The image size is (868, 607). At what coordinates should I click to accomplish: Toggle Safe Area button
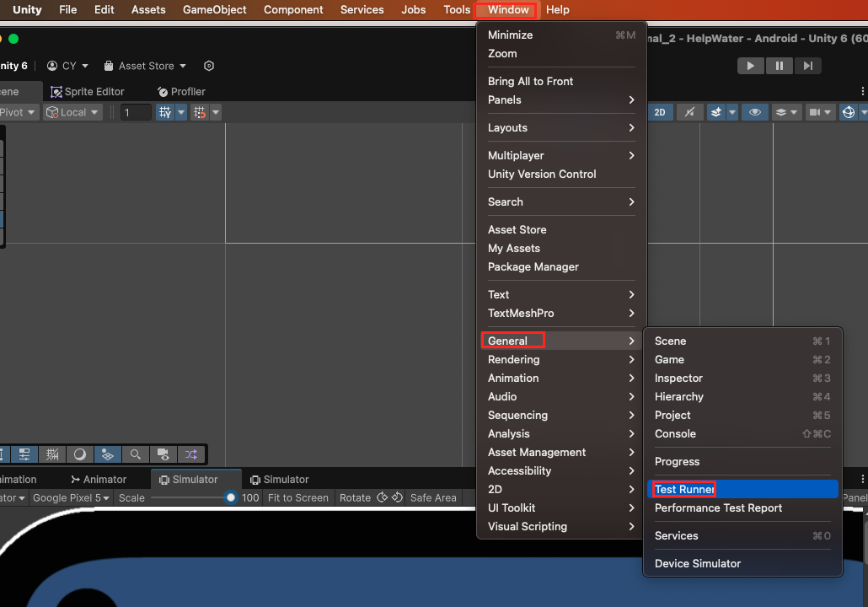click(433, 498)
